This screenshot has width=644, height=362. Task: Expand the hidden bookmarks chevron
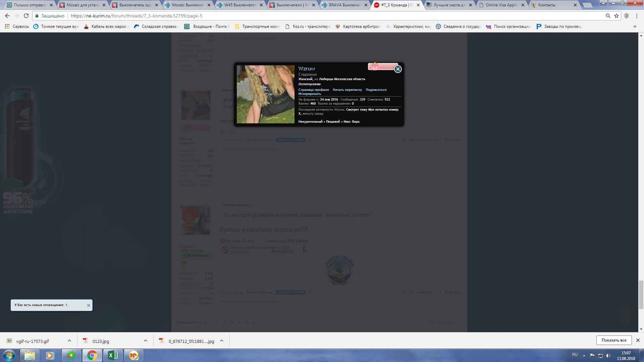[x=635, y=26]
